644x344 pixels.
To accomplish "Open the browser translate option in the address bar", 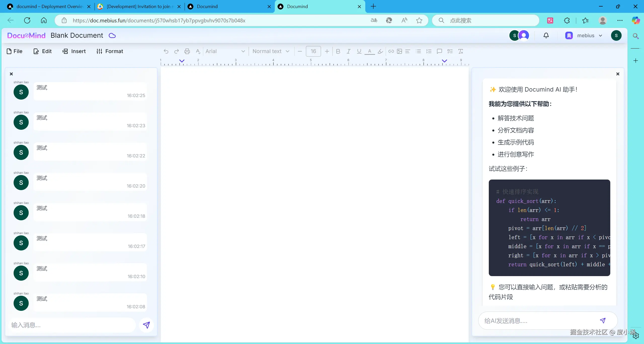I will pyautogui.click(x=374, y=20).
